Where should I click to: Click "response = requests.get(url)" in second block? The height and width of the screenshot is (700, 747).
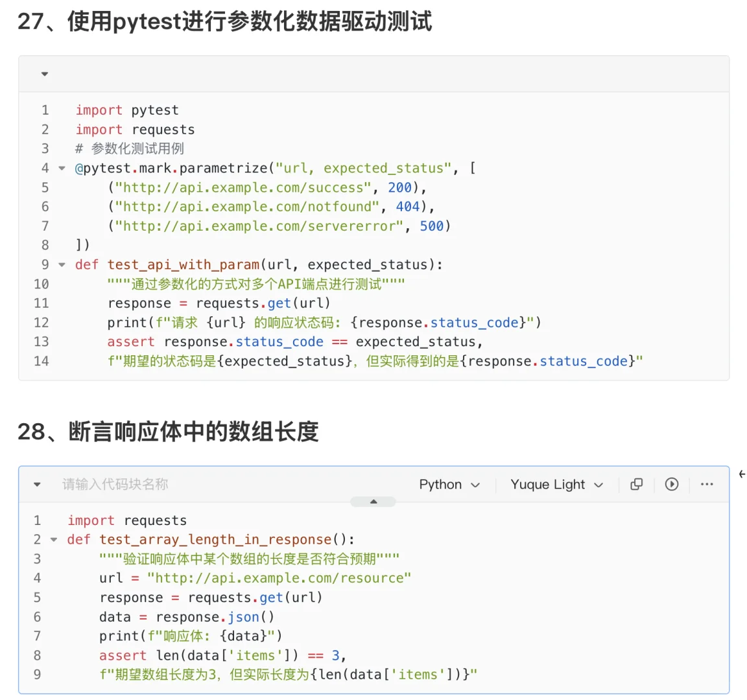click(x=211, y=598)
